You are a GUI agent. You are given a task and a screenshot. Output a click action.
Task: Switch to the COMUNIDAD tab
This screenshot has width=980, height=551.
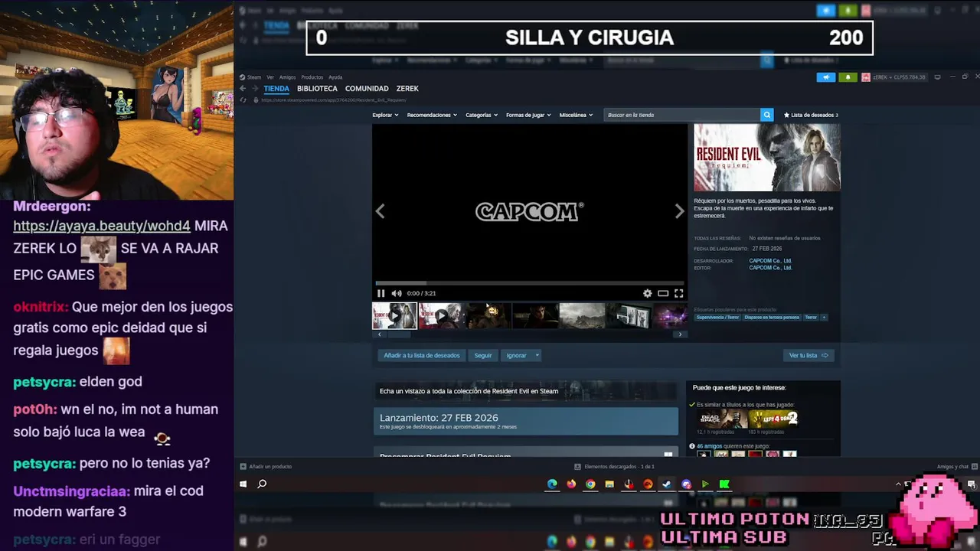click(x=367, y=89)
